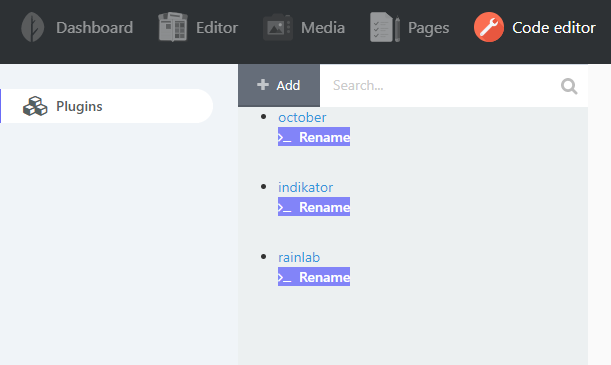
Task: Click the Pages checklist icon
Action: point(385,27)
